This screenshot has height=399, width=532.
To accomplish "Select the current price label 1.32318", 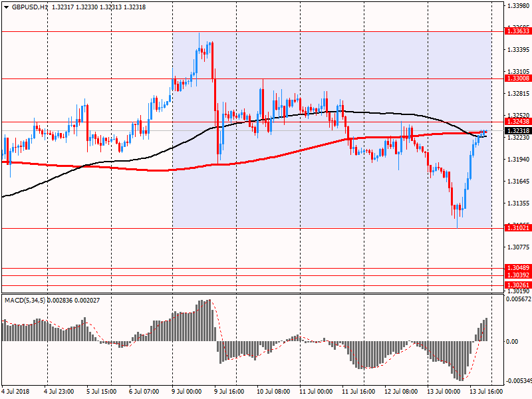I will click(517, 131).
